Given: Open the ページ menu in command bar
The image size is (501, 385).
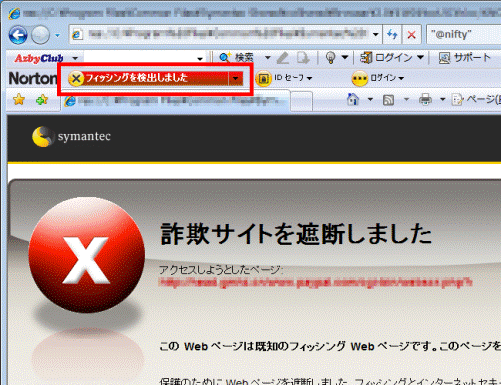Looking at the screenshot, I should [x=476, y=99].
